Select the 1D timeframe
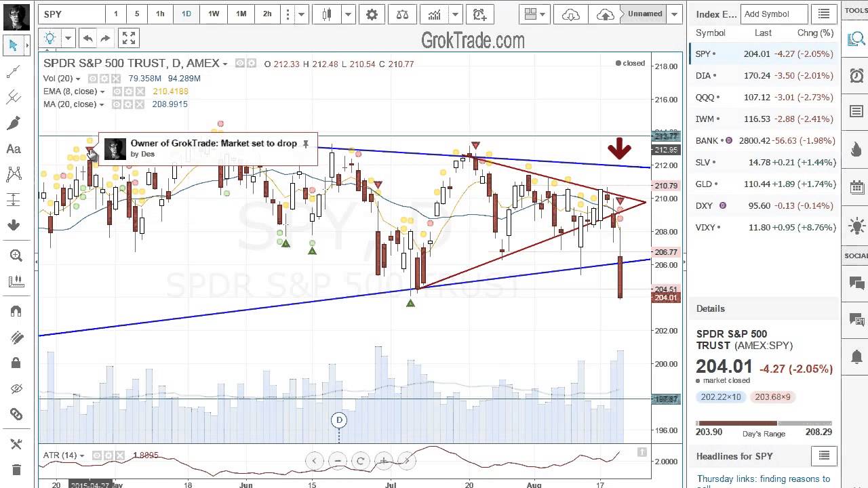This screenshot has height=488, width=868. (186, 14)
